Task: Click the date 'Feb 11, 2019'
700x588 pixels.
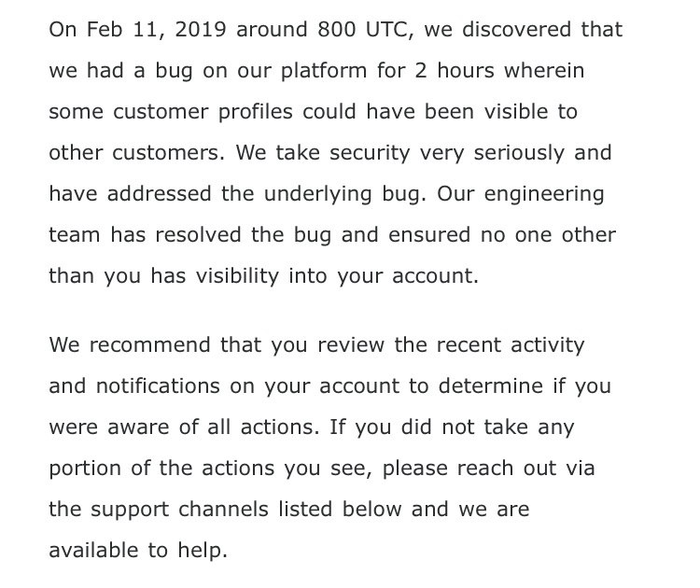Action: 156,30
